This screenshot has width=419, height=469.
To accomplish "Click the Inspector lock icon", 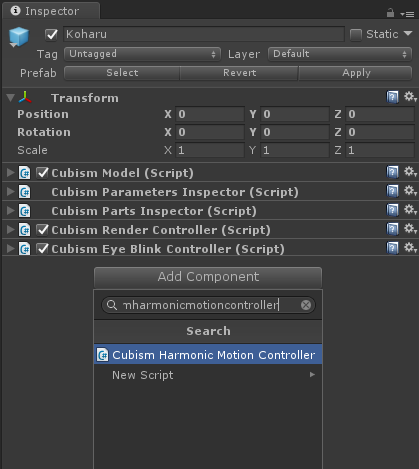I will 390,13.
